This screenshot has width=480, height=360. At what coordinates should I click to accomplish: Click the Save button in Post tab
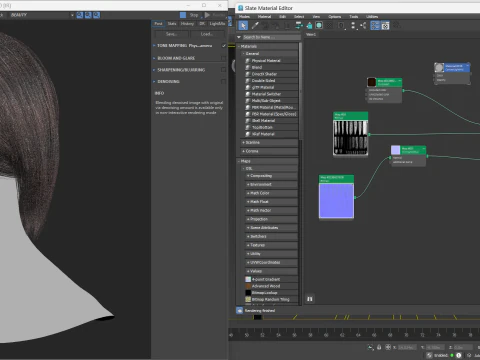[171, 34]
